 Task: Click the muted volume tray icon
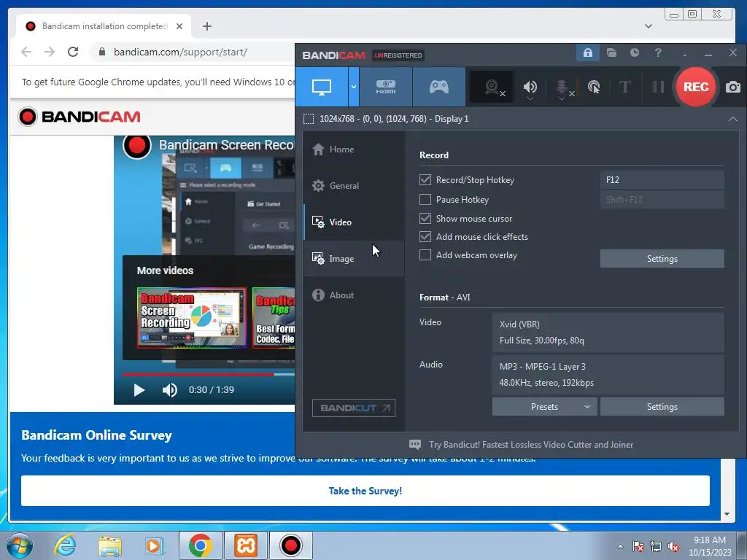(673, 547)
